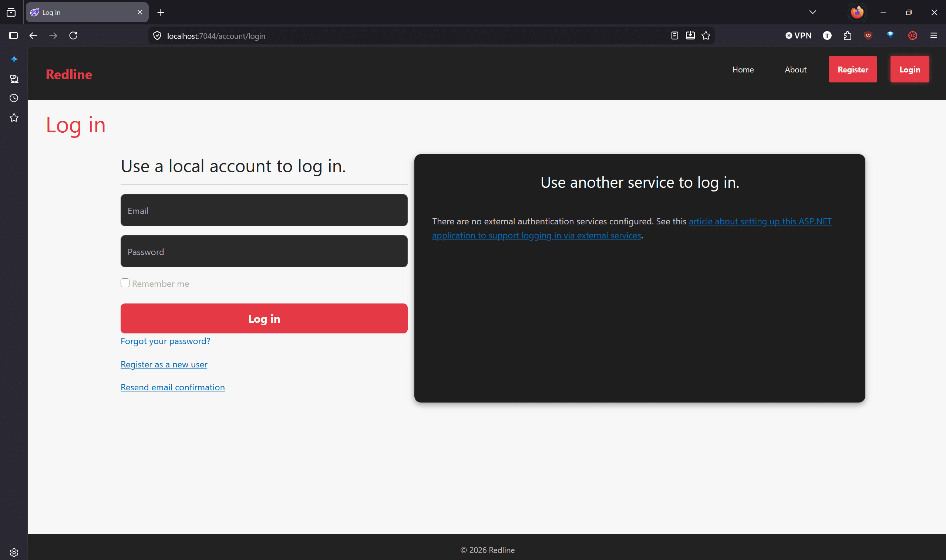The width and height of the screenshot is (946, 560).
Task: Click Resend email confirmation link
Action: tap(172, 387)
